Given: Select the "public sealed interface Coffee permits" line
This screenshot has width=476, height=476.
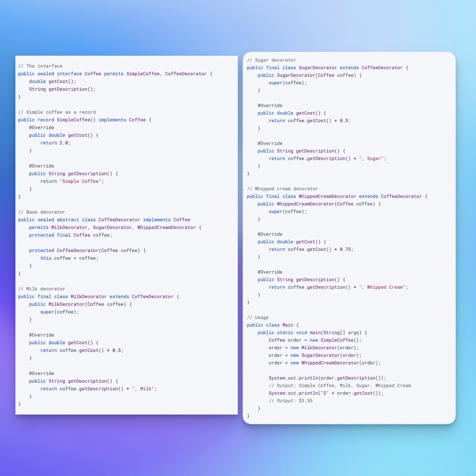Looking at the screenshot, I should click(x=115, y=74).
